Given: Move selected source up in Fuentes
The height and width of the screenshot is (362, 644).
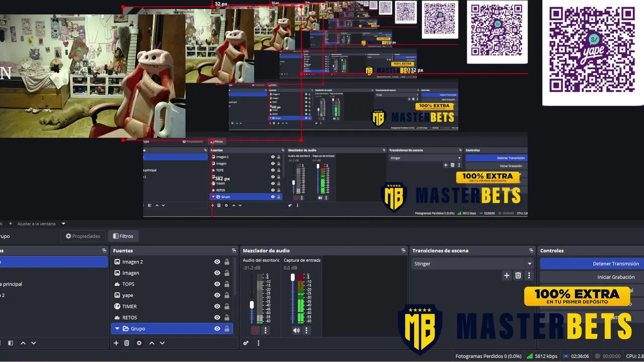Looking at the screenshot, I should click(151, 343).
